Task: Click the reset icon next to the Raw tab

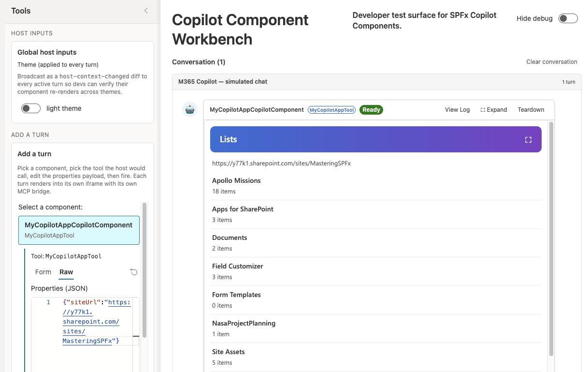Action: click(134, 272)
